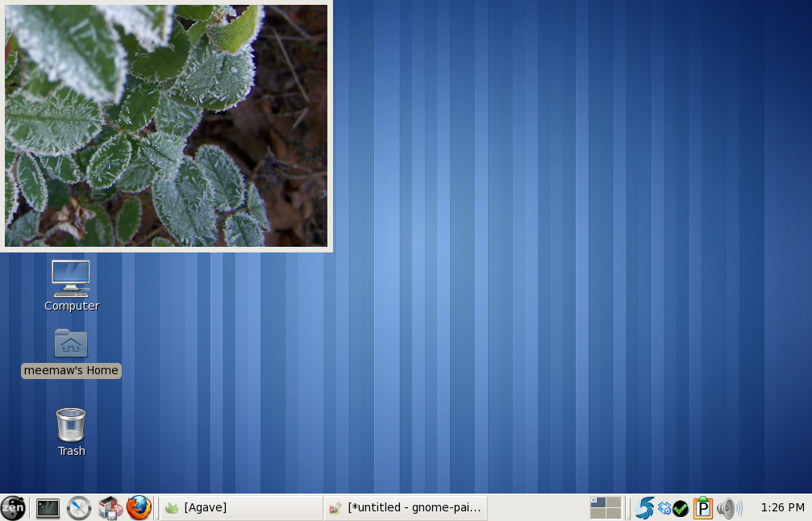The image size is (812, 521).
Task: Select the top-left workspace in the switcher
Action: (598, 502)
